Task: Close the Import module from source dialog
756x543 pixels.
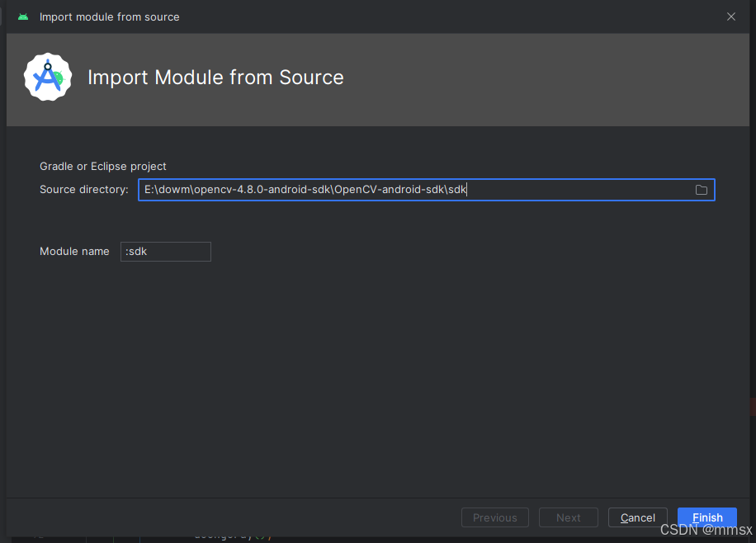Action: [x=731, y=17]
